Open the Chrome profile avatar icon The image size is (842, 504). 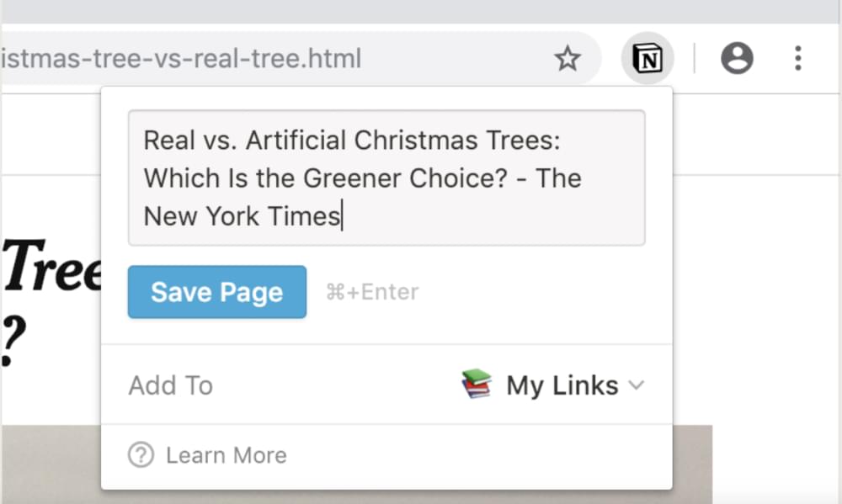coord(737,59)
